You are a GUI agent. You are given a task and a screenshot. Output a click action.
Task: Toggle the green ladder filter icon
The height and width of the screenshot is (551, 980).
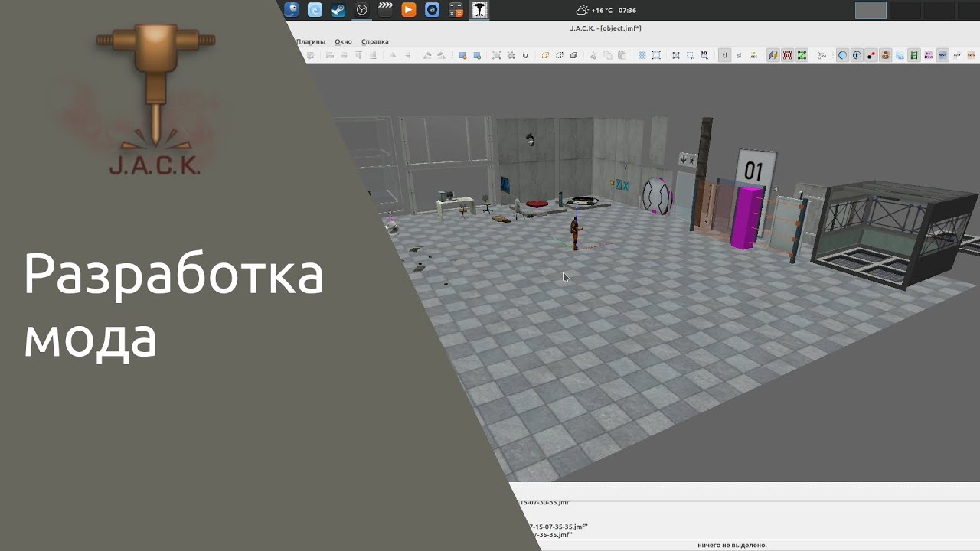click(914, 55)
